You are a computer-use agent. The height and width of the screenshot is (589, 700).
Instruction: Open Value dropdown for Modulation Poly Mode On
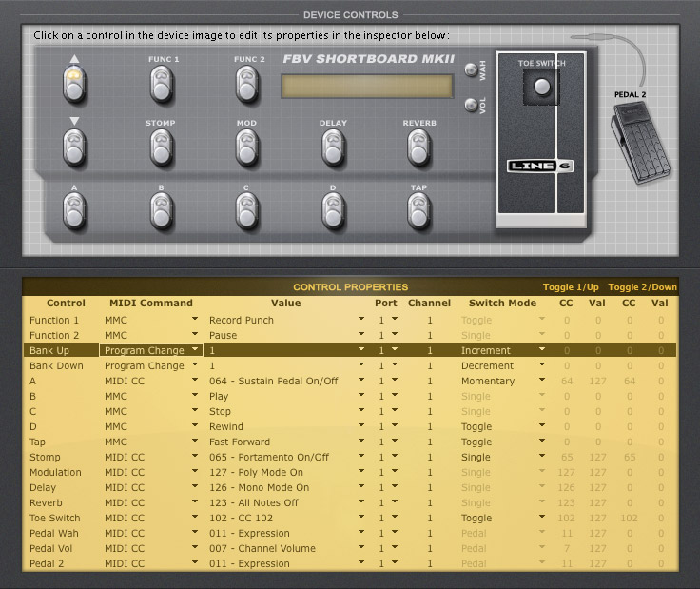pos(361,471)
